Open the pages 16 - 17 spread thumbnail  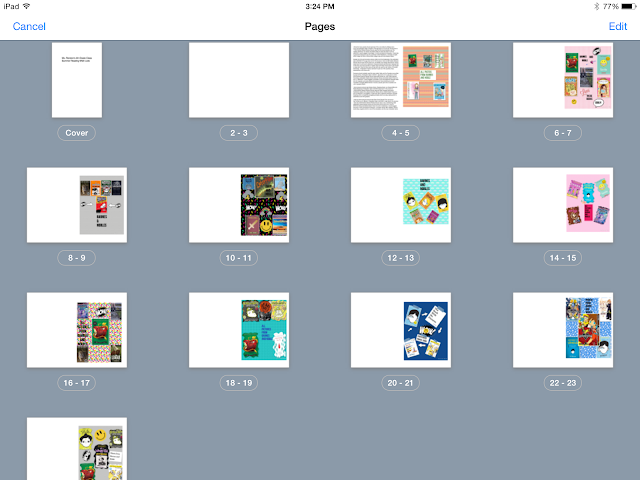[77, 330]
